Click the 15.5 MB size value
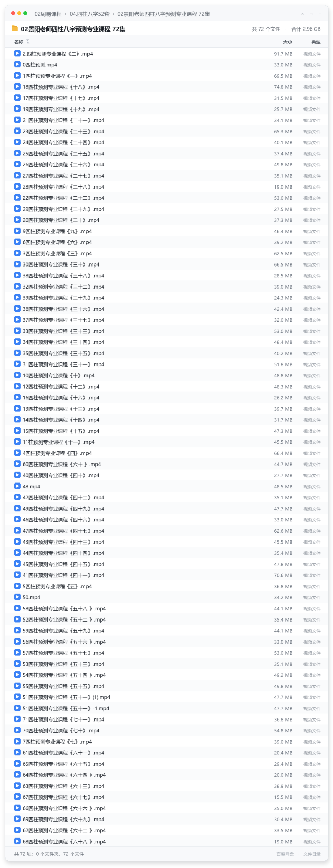 tap(283, 797)
